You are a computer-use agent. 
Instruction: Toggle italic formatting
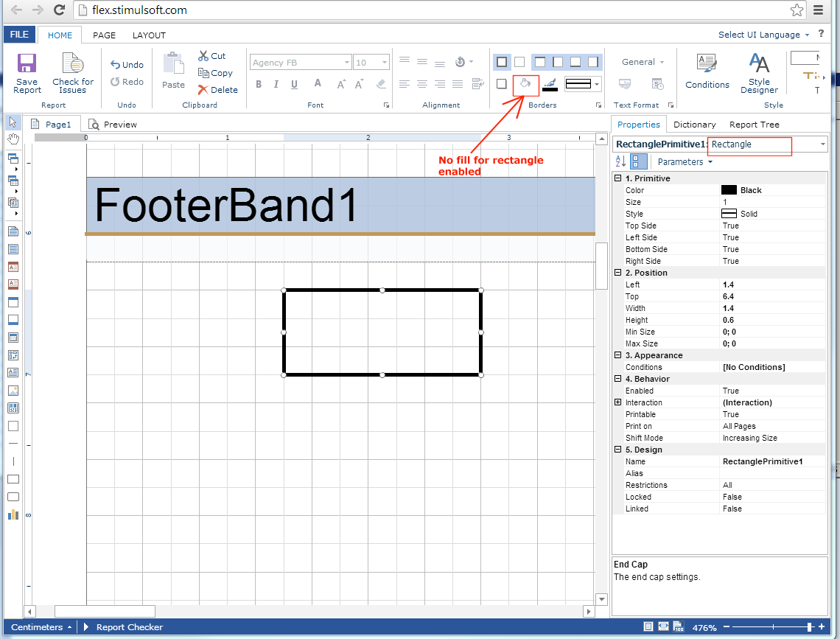pos(276,84)
